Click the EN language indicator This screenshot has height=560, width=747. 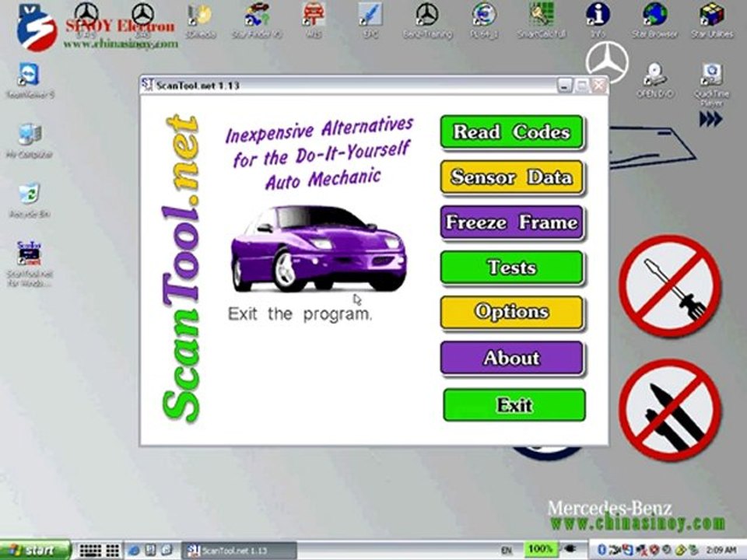coord(507,551)
